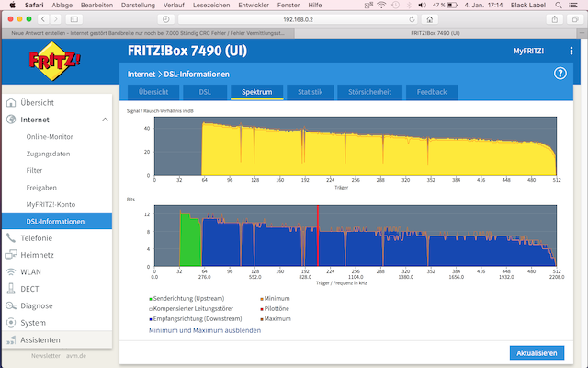Open the help question mark icon
Screen dimensions: 588x368
[x=560, y=74]
